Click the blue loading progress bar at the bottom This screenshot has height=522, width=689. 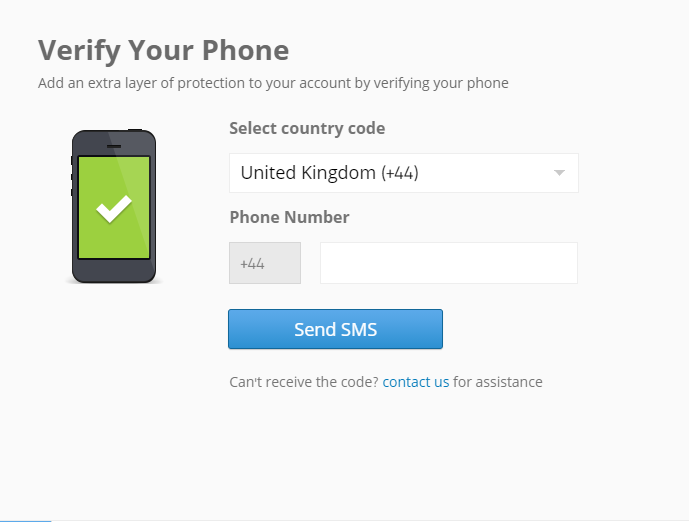click(25, 521)
